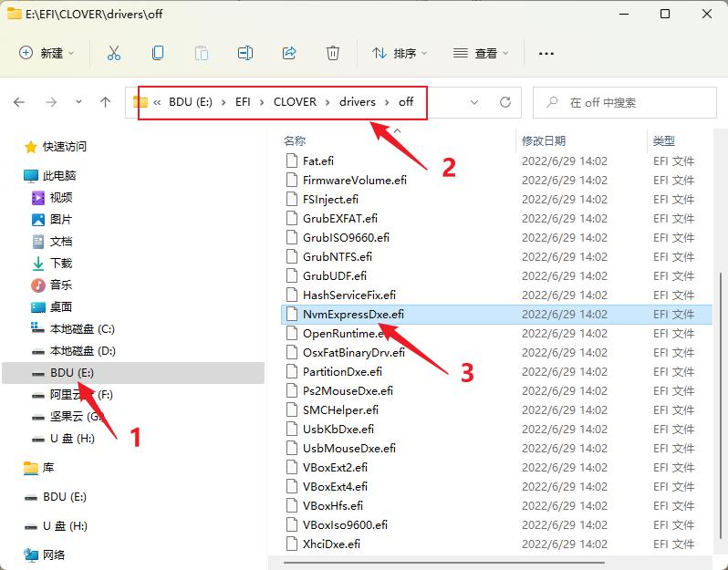Open the 新建 (New) dropdown menu
Image resolution: width=728 pixels, height=570 pixels.
(47, 53)
